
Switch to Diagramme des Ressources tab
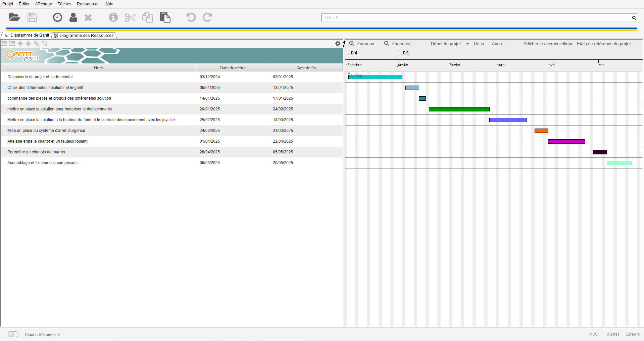pyautogui.click(x=84, y=36)
